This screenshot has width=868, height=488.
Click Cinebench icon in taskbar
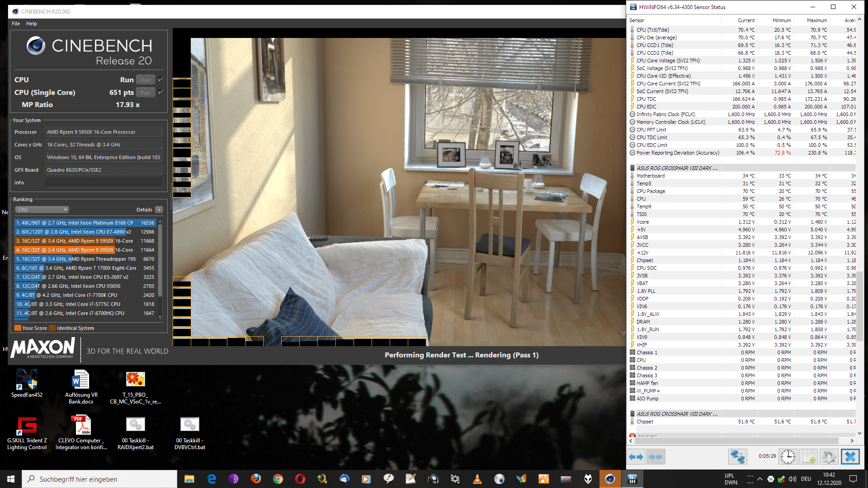coord(610,479)
